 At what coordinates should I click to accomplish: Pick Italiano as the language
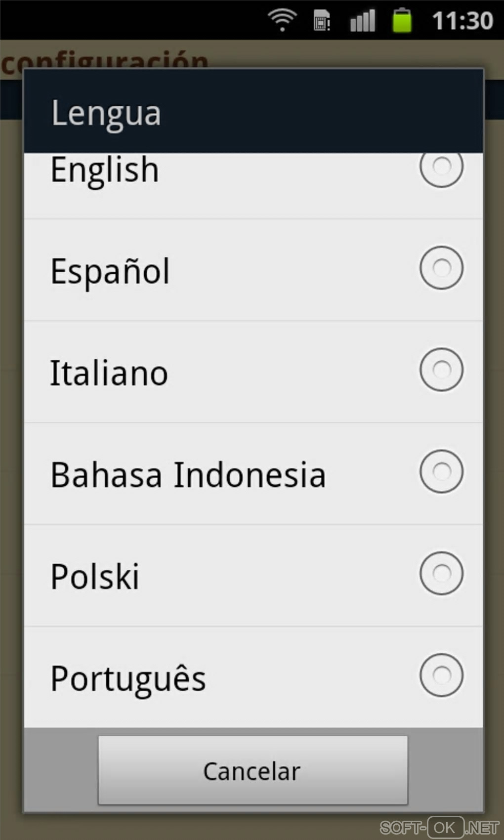tap(109, 373)
